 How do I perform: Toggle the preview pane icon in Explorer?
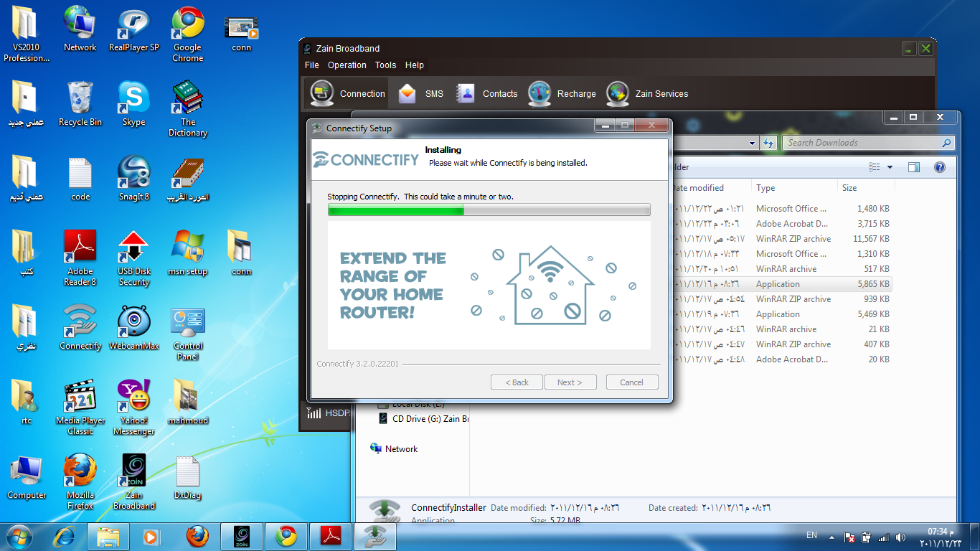pos(914,167)
